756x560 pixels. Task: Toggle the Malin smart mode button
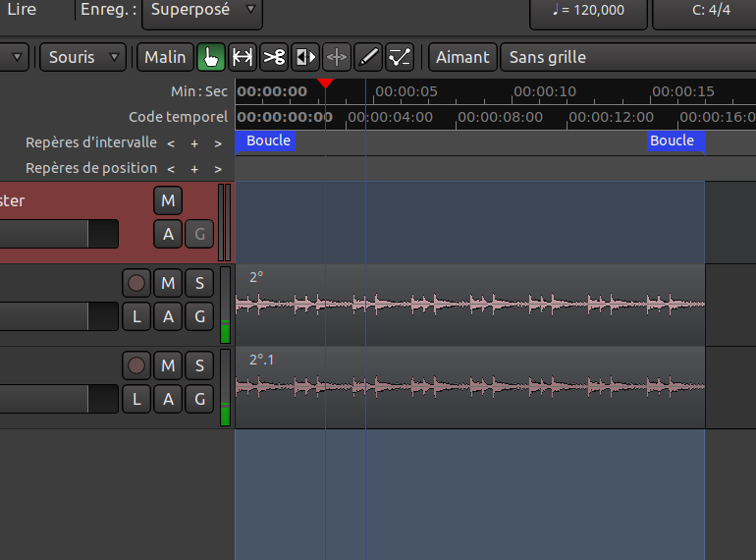click(165, 57)
